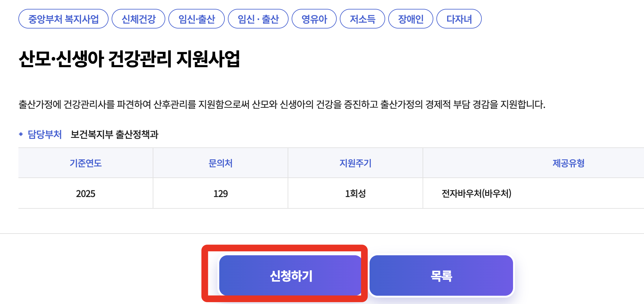644x304 pixels.
Task: Open the 다자녀 category tag
Action: tap(459, 19)
